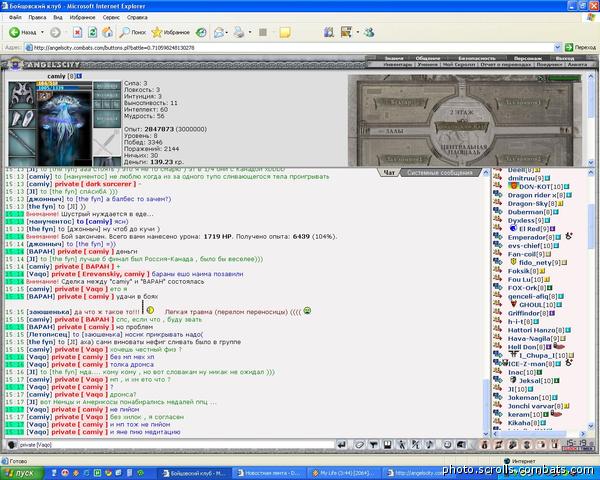Open the Print button dropdown arrow
The width and height of the screenshot is (600, 480).
[250, 33]
